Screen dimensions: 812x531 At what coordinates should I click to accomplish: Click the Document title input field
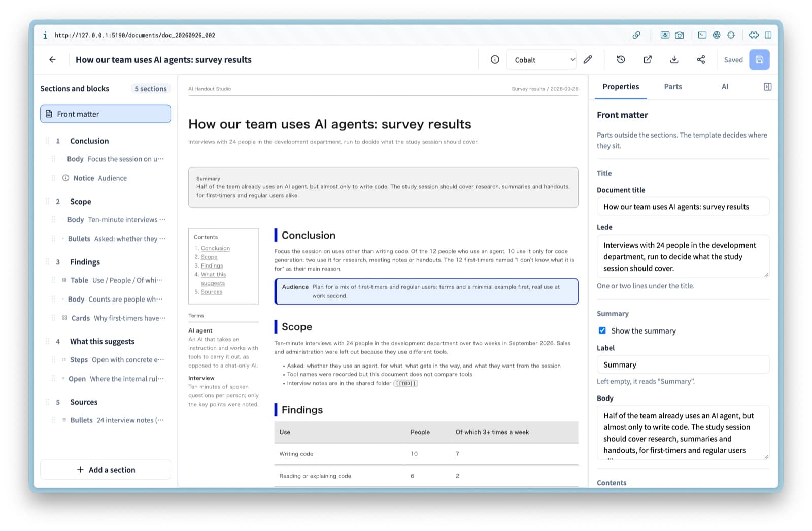[683, 207]
